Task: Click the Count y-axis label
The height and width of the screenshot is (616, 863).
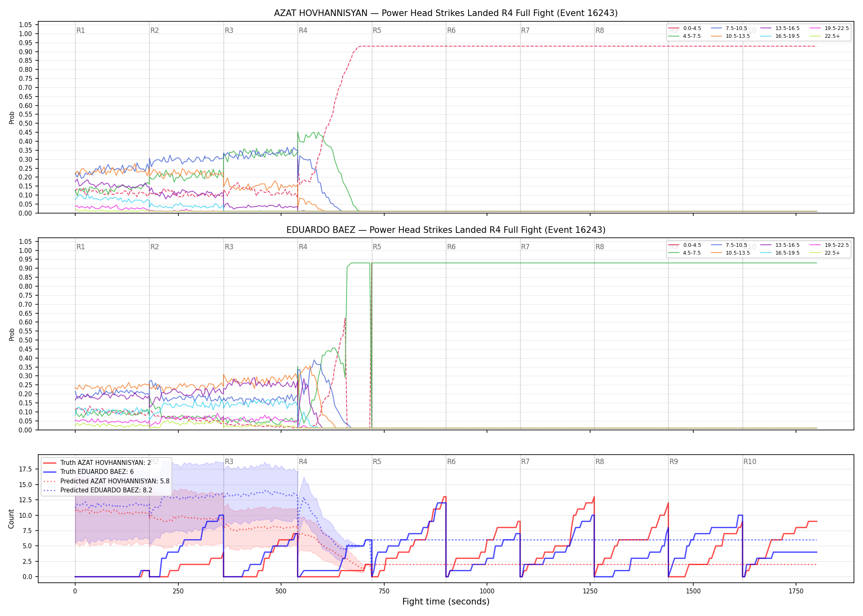Action: [x=11, y=519]
